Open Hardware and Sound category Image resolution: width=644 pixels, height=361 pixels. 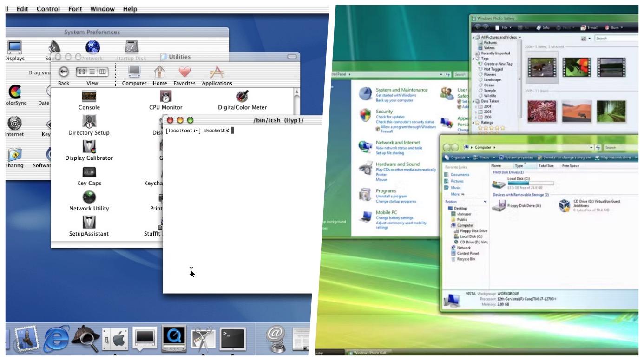coord(397,164)
